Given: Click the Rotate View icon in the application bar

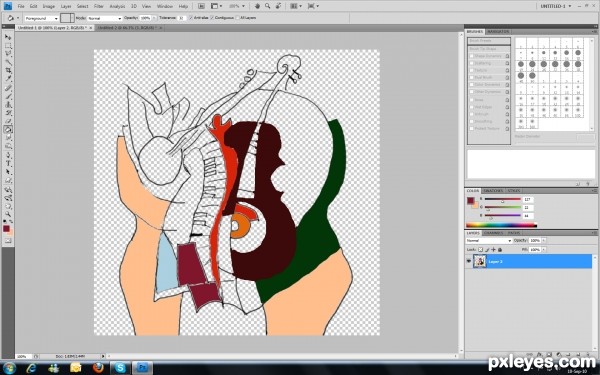Looking at the screenshot, I should [x=278, y=6].
